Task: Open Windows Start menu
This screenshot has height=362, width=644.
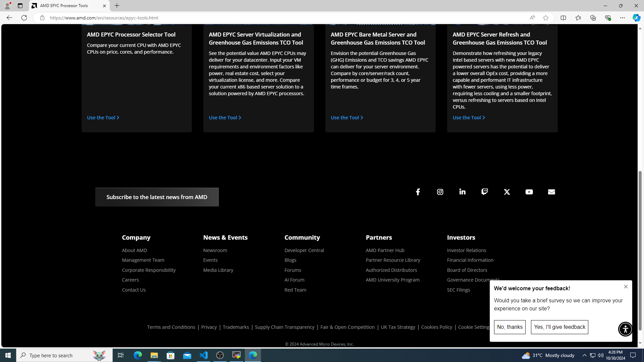Action: pyautogui.click(x=8, y=355)
